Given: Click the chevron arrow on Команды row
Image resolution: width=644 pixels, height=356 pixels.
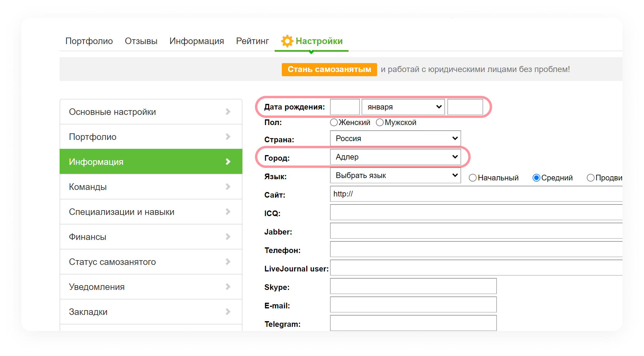Looking at the screenshot, I should (228, 187).
